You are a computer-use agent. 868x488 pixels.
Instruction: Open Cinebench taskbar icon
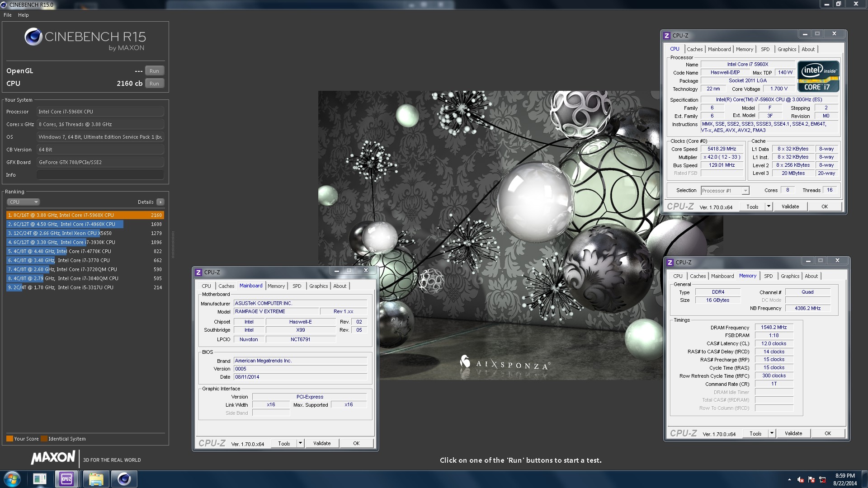point(124,479)
